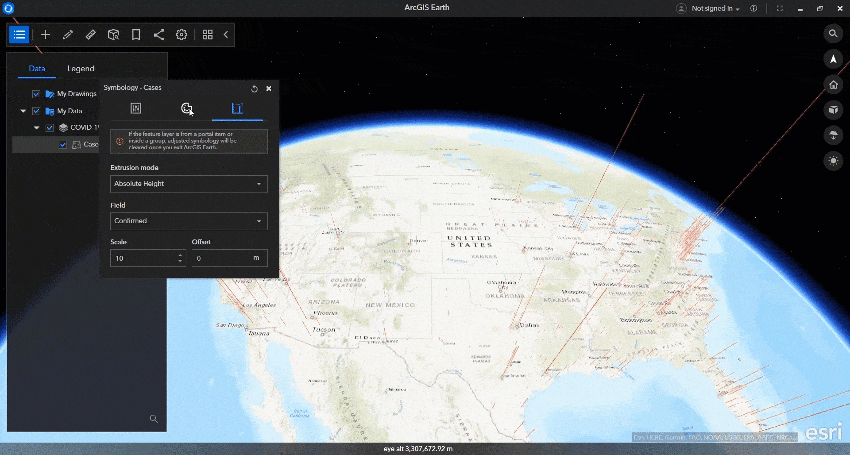Click the ArcGIS Earth logo icon
The height and width of the screenshot is (455, 850).
[x=9, y=8]
